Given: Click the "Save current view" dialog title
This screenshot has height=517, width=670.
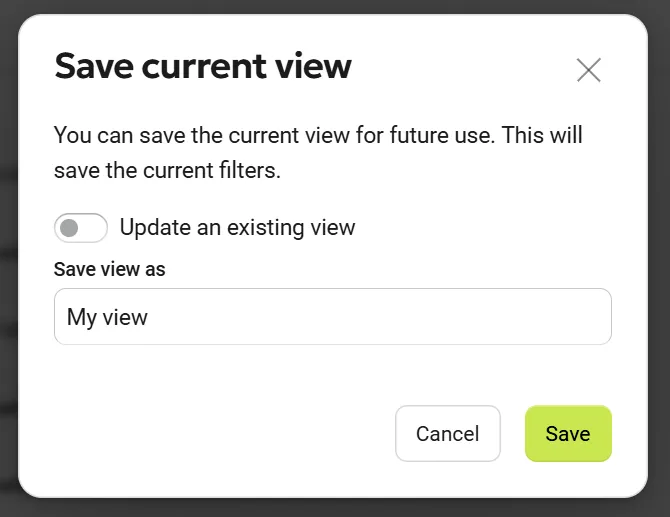Looking at the screenshot, I should pyautogui.click(x=203, y=67).
